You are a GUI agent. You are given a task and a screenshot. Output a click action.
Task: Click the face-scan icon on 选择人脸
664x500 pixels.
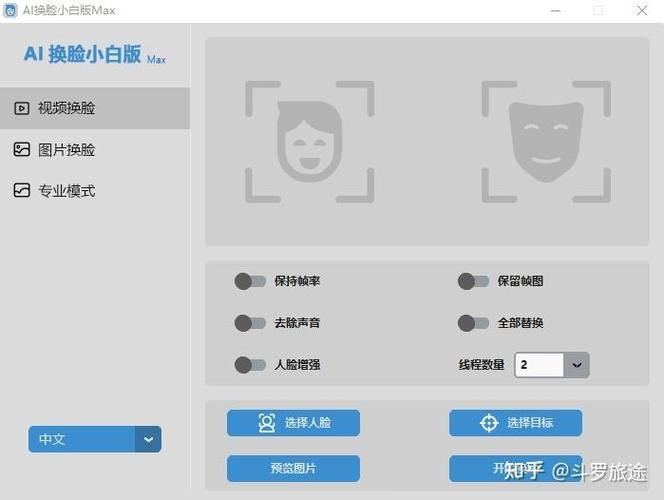(x=267, y=423)
